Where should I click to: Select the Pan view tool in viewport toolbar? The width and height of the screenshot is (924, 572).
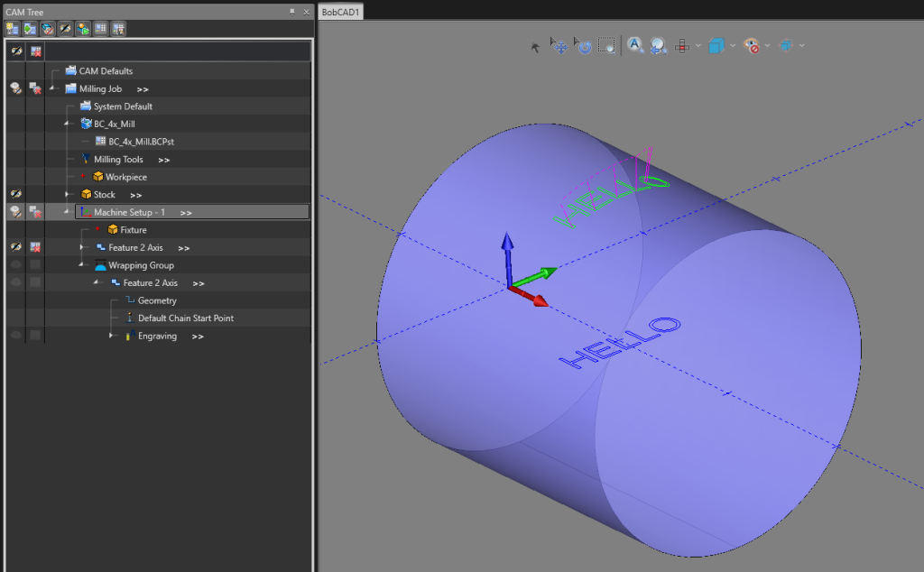point(559,45)
